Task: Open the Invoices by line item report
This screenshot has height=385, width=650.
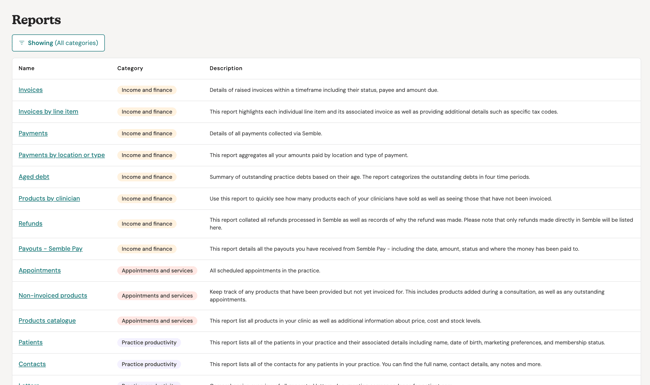Action: click(x=48, y=111)
